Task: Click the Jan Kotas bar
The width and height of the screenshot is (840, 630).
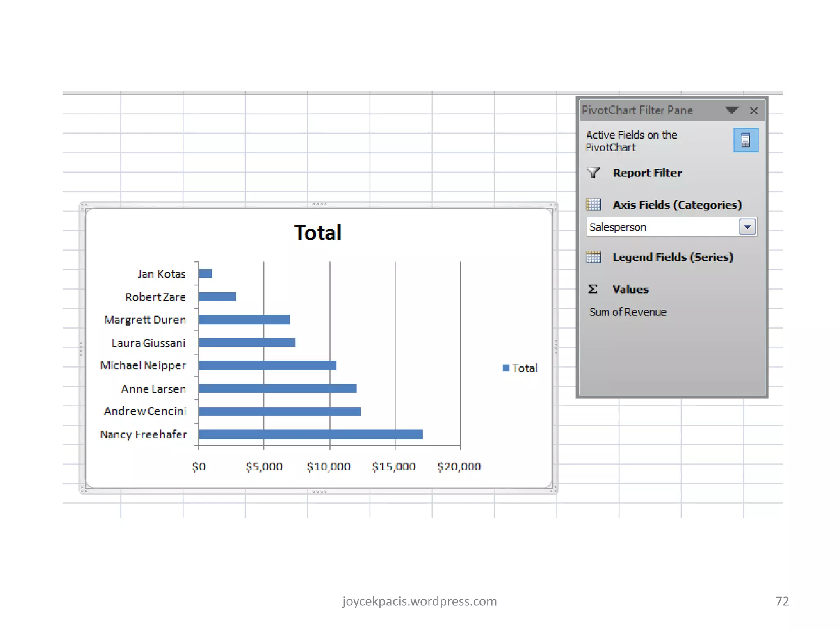Action: tap(205, 273)
